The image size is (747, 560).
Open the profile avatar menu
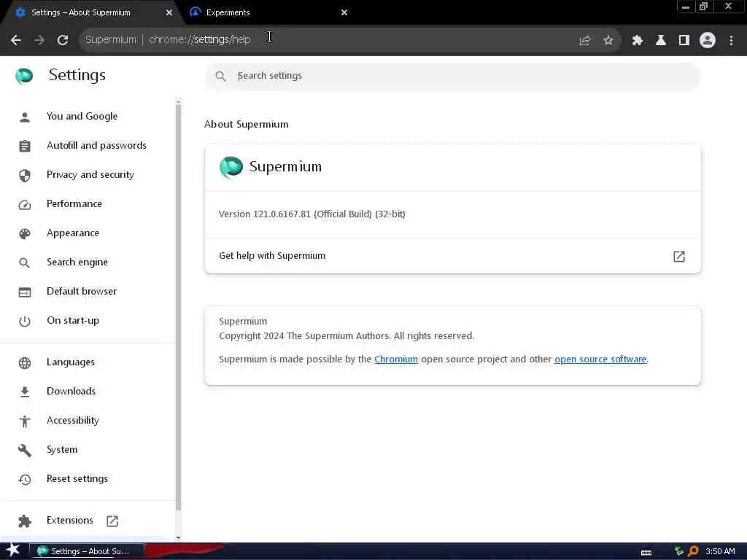(x=708, y=41)
